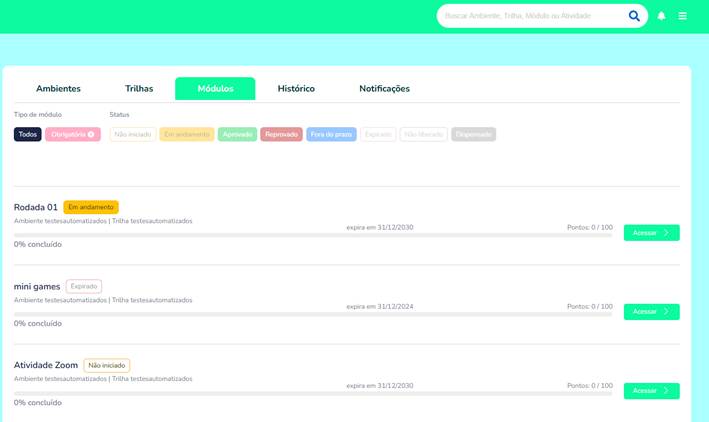Click the arrow chevron on Rodada 01's Acessar button

666,233
